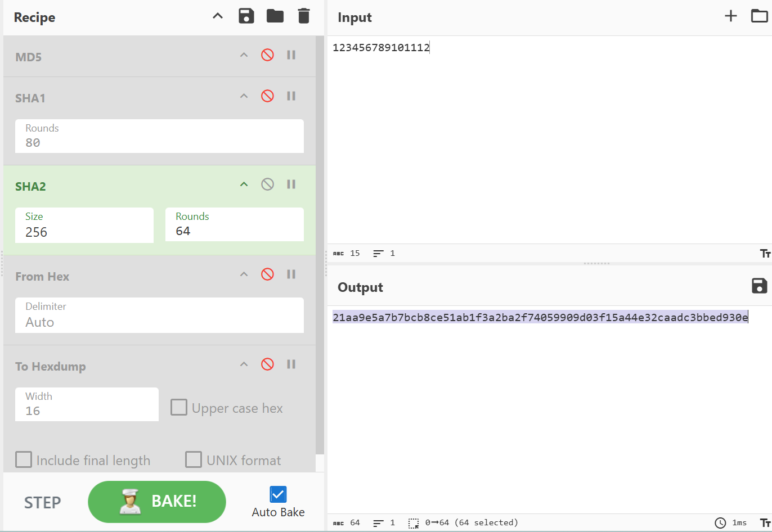772x532 pixels.
Task: Set breakpoint on SHA1 operation
Action: coord(291,96)
